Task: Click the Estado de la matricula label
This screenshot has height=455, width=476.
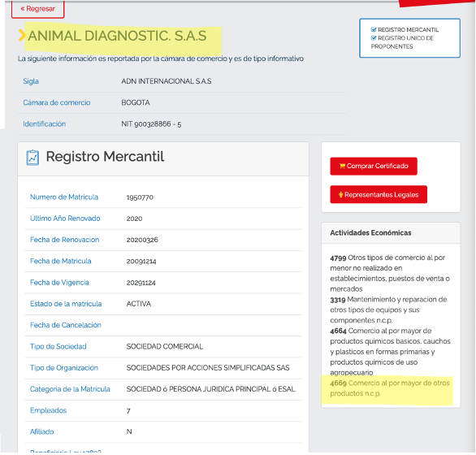Action: click(66, 304)
